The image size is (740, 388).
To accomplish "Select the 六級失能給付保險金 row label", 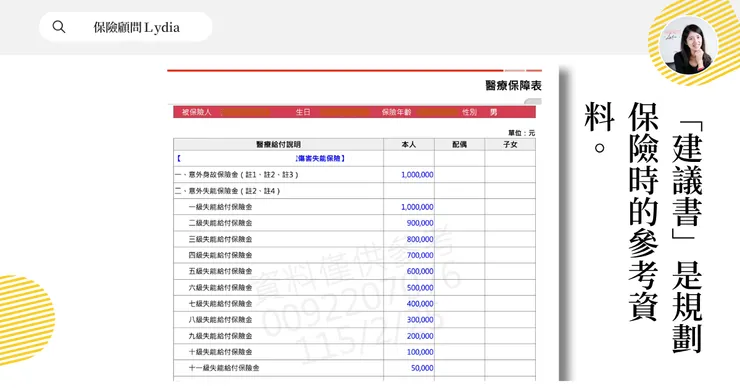I will pos(220,287).
